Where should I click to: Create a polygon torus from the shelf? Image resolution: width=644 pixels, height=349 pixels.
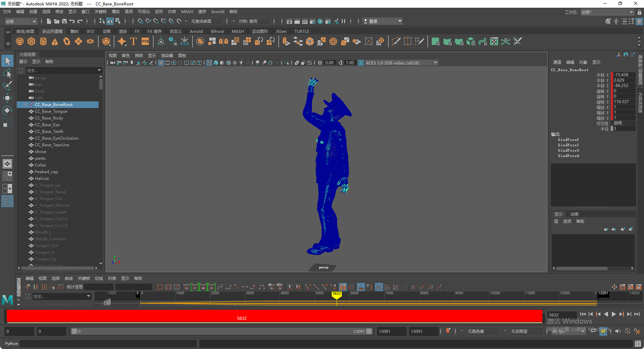[67, 42]
